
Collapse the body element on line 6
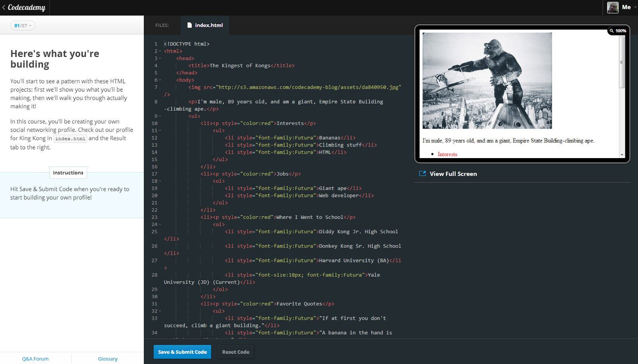click(x=159, y=80)
